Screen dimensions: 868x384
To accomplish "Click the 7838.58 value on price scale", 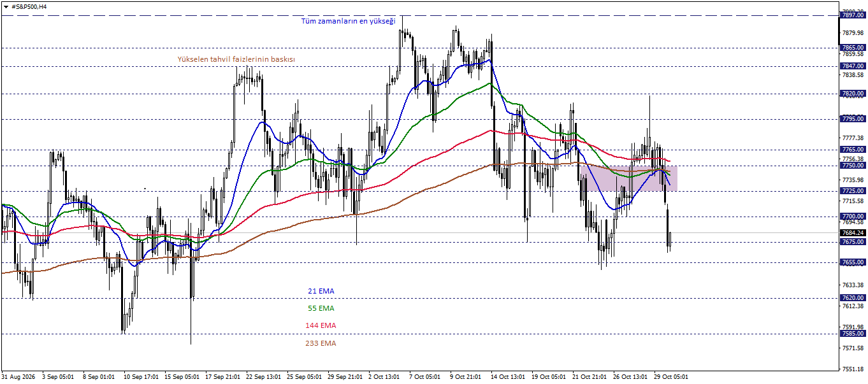I will click(x=853, y=75).
